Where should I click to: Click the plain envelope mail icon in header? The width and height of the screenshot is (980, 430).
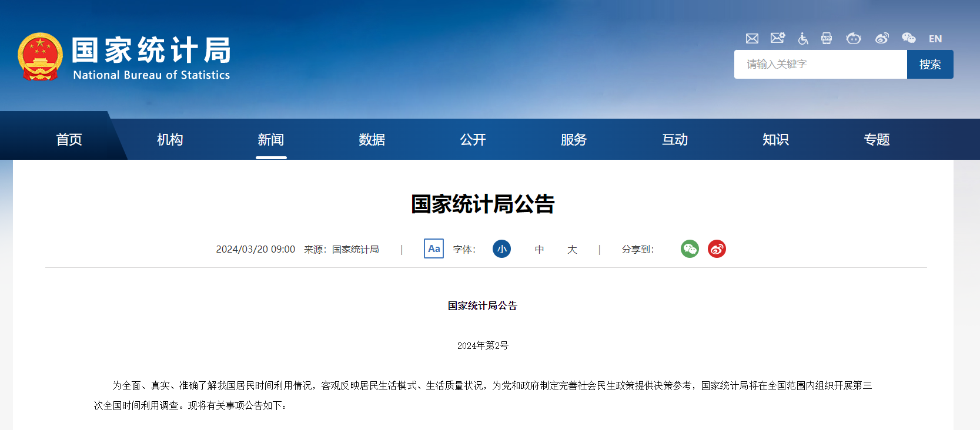[752, 39]
